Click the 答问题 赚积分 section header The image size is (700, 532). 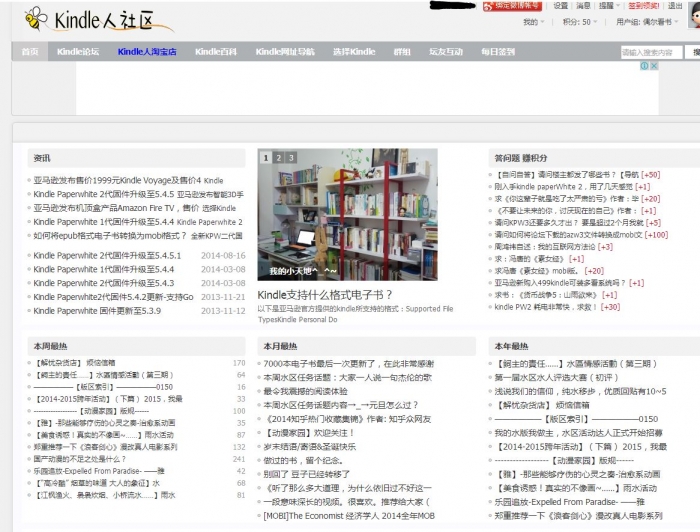[x=521, y=158]
